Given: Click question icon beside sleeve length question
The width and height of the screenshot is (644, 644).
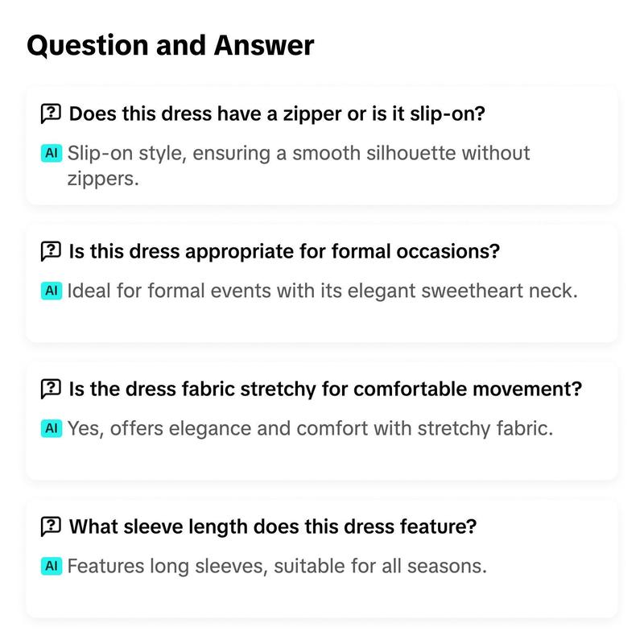Looking at the screenshot, I should coord(51,526).
